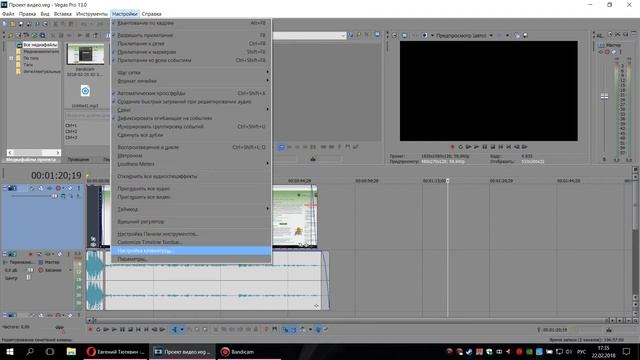Toggle 'Игнорировать группировку событий' option

coord(191,127)
